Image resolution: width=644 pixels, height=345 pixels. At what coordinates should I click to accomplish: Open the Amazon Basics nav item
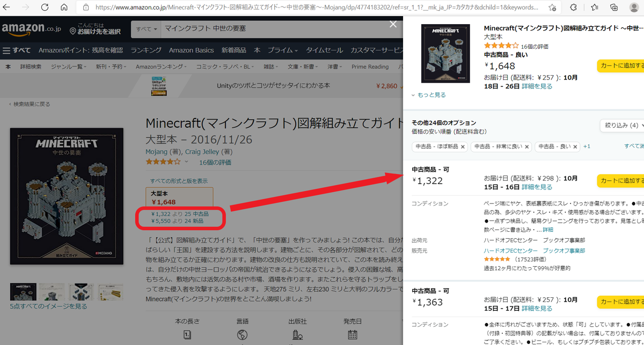192,50
